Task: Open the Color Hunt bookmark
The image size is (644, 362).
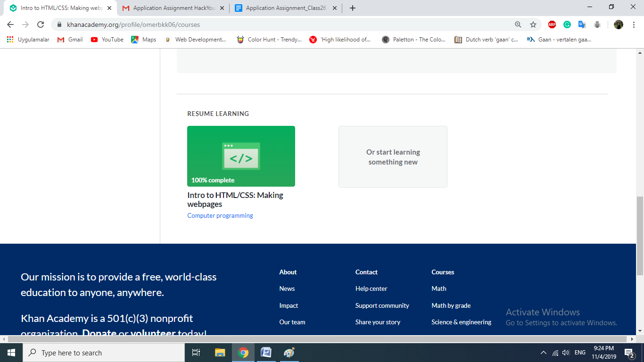Action: (x=269, y=40)
